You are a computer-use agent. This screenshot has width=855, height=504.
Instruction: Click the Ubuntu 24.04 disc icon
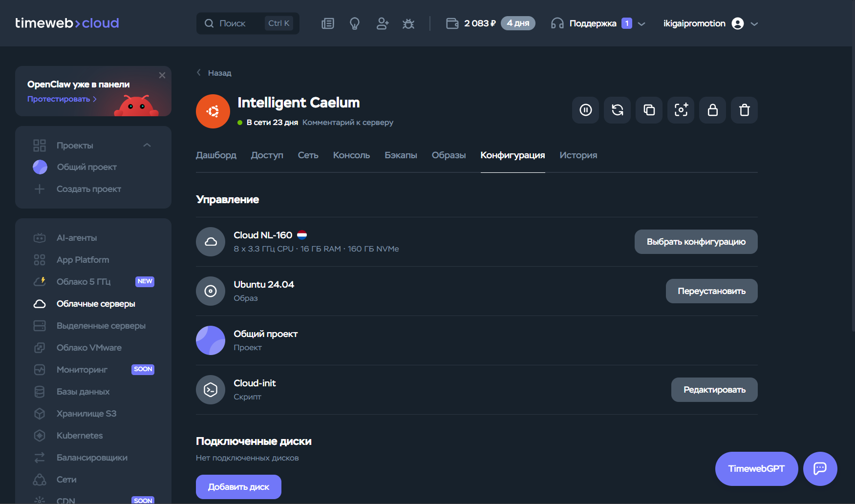tap(211, 291)
